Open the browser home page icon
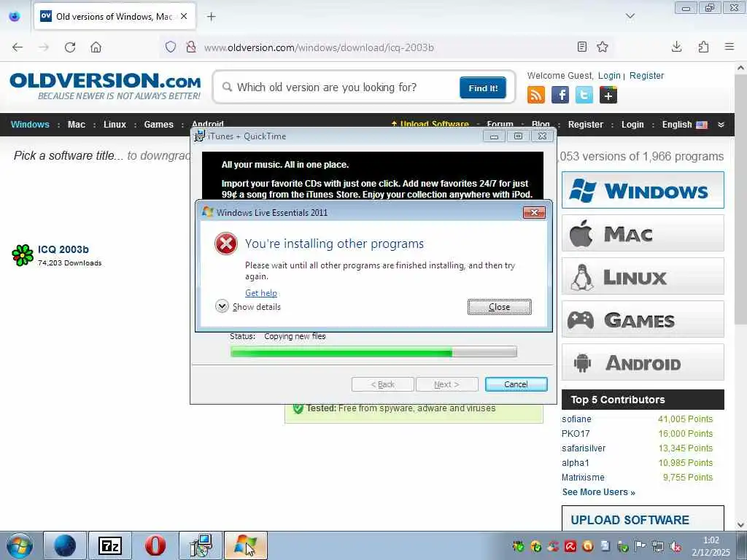The height and width of the screenshot is (560, 747). [96, 47]
